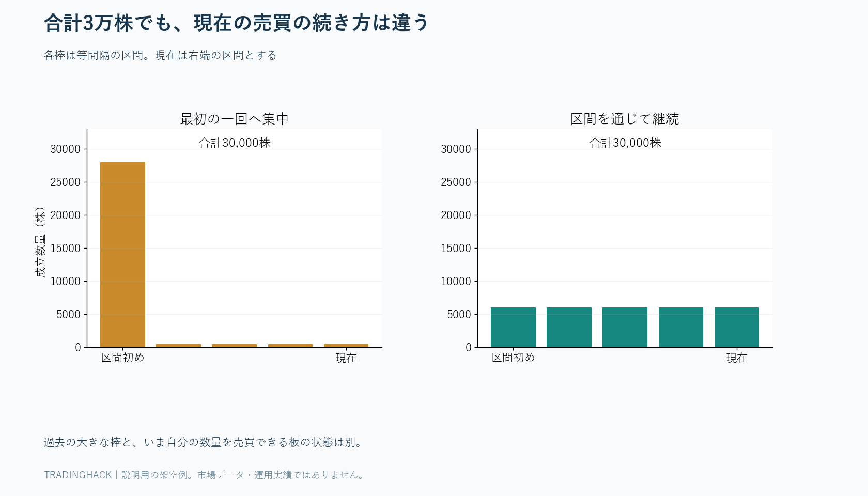Select the first teal bar above 区間初め
Image resolution: width=868 pixels, height=496 pixels.
pyautogui.click(x=513, y=328)
